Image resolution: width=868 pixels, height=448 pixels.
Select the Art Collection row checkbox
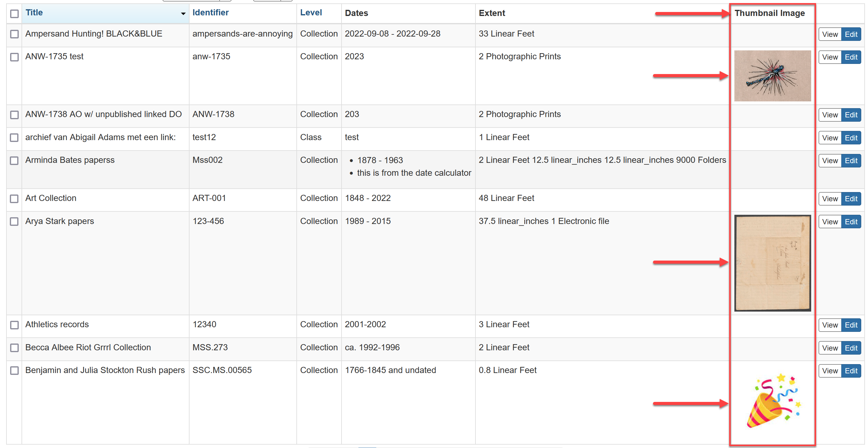tap(14, 198)
